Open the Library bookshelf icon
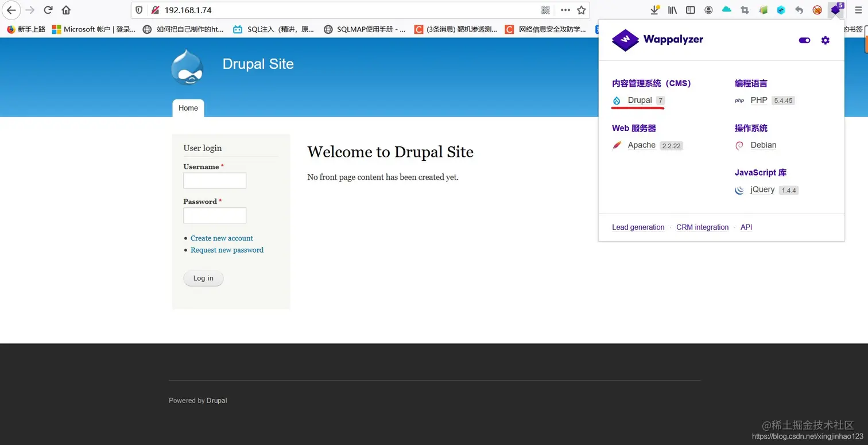The height and width of the screenshot is (445, 868). tap(672, 10)
